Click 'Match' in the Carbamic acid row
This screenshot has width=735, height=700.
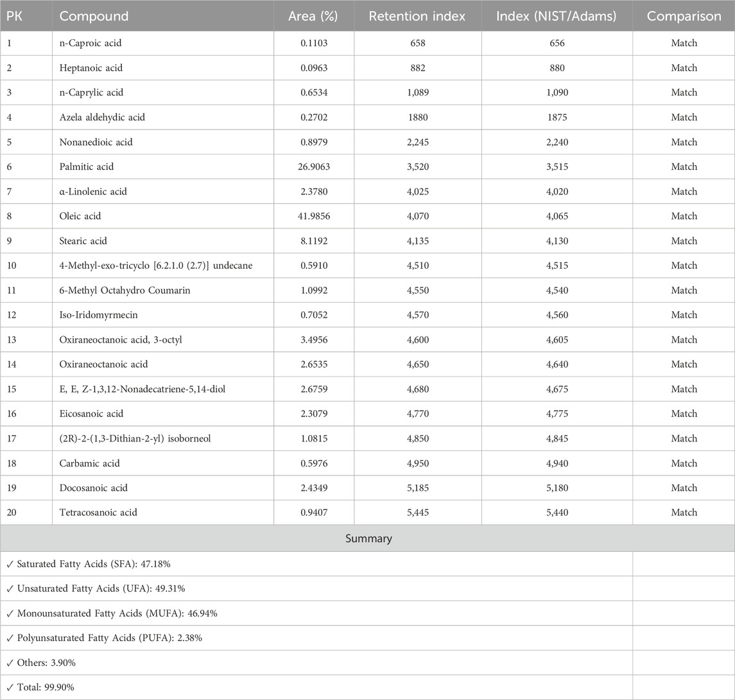pyautogui.click(x=684, y=463)
